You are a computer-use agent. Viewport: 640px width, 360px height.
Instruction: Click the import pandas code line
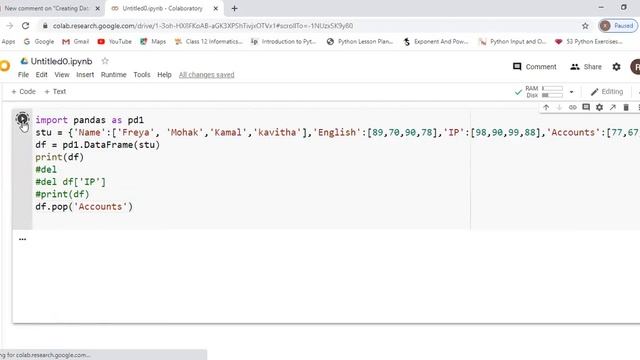pyautogui.click(x=89, y=120)
